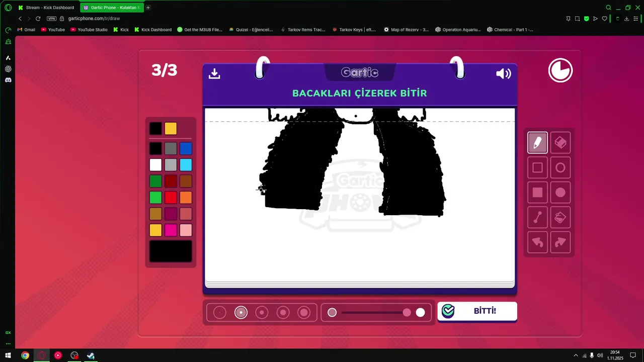Mute the game sound speaker icon
The height and width of the screenshot is (362, 644).
(x=503, y=74)
